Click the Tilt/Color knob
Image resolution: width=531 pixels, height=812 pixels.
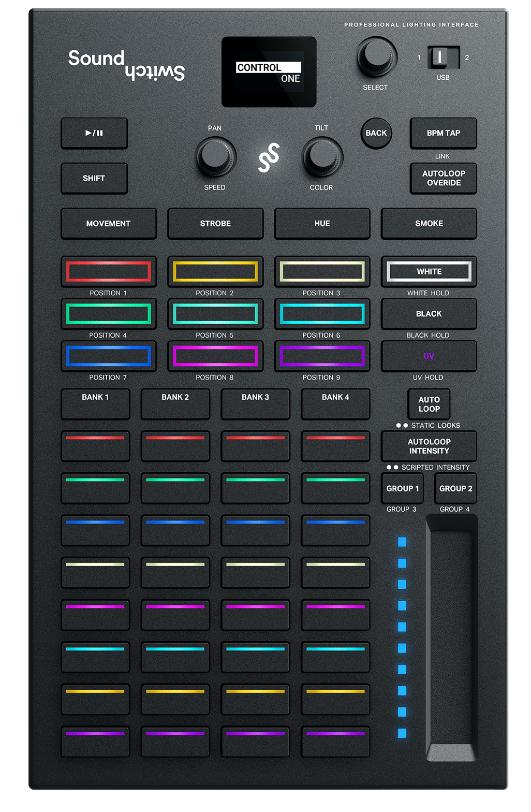[322, 156]
